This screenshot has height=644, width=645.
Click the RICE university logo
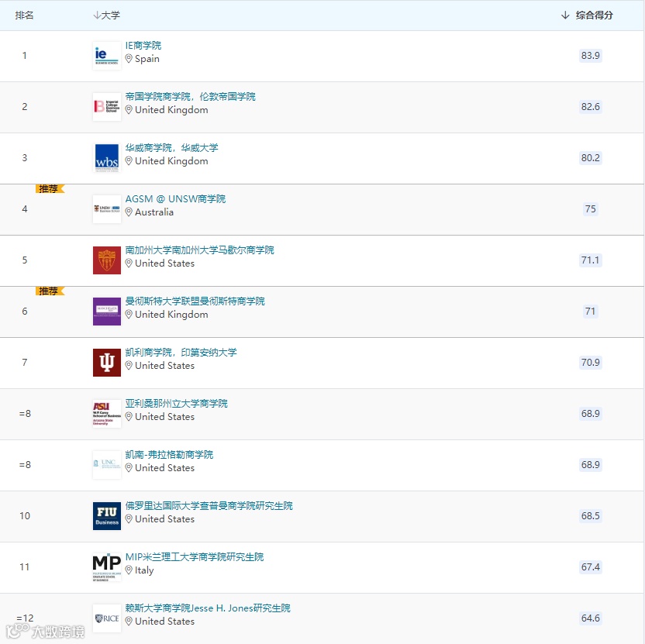106,618
